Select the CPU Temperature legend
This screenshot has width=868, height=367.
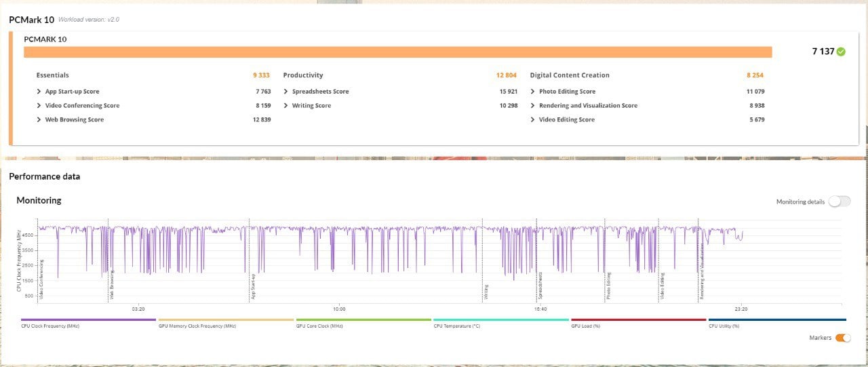point(501,324)
